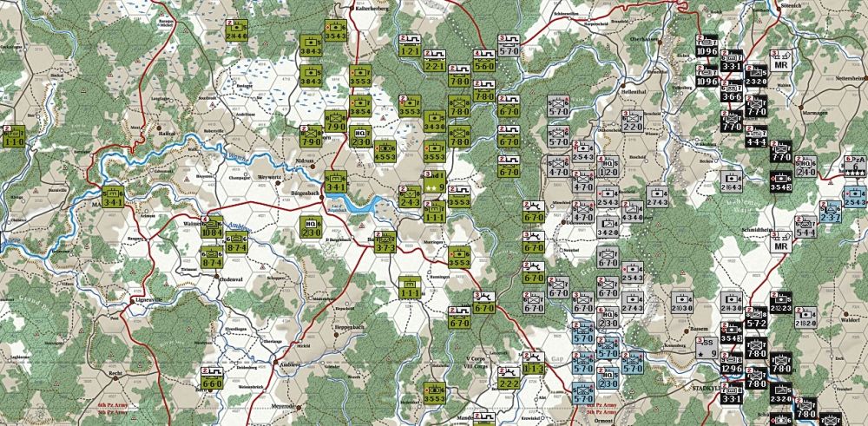Click the green 3-8-5-4 artillery counter

[360, 106]
